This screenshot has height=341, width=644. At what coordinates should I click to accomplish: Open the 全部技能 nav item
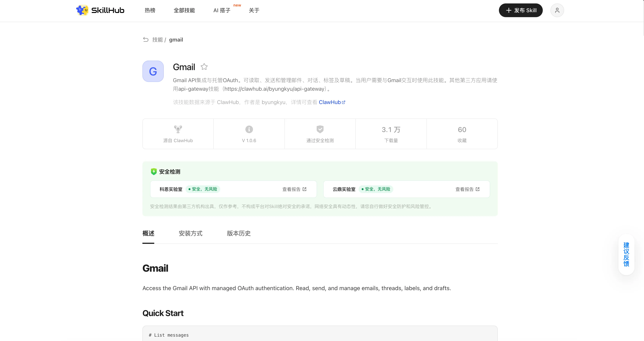pyautogui.click(x=184, y=10)
